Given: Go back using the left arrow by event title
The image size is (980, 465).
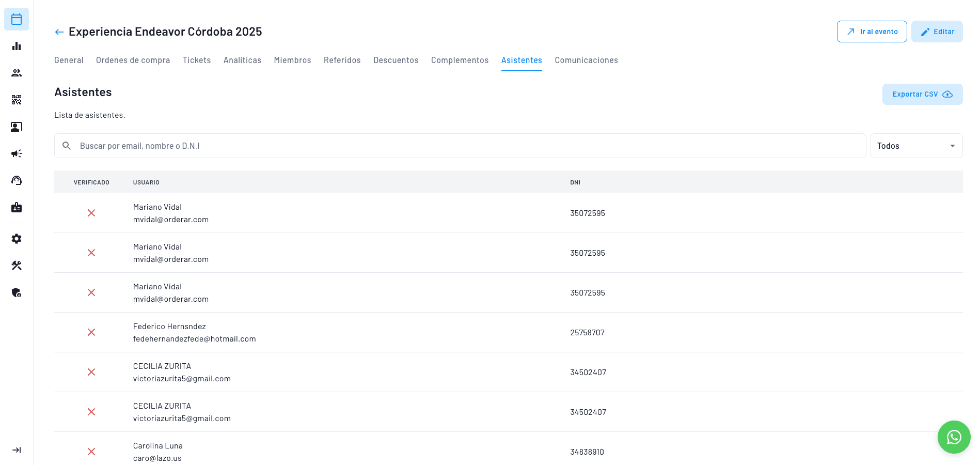Looking at the screenshot, I should click(x=59, y=32).
